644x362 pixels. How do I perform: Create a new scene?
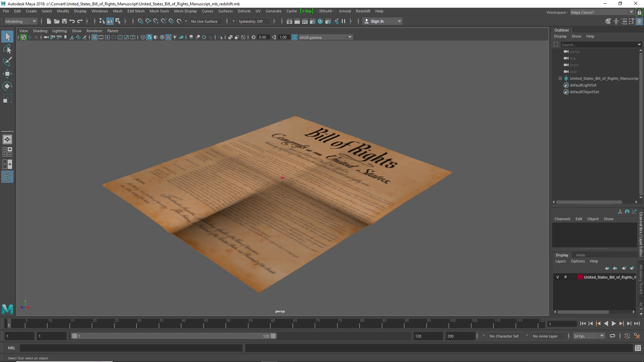point(49,21)
